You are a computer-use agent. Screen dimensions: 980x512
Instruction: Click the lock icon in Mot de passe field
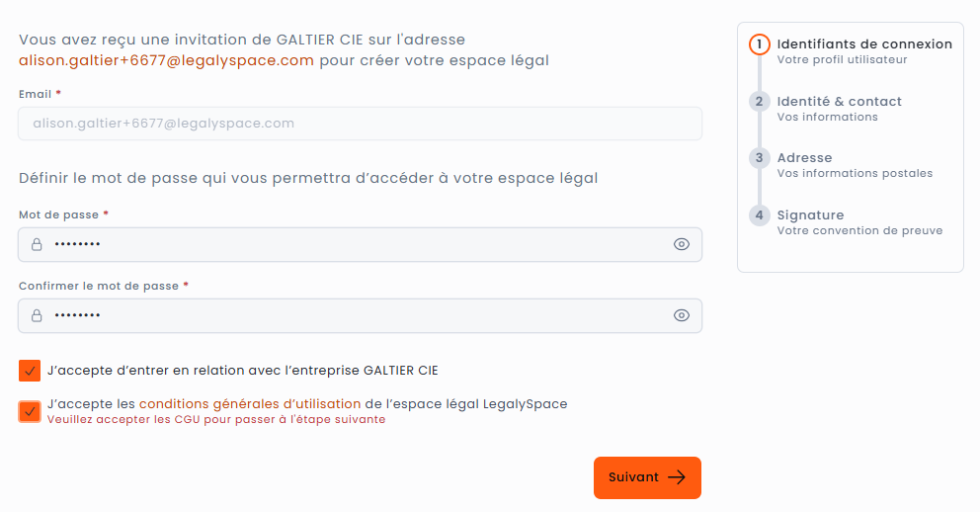[37, 244]
